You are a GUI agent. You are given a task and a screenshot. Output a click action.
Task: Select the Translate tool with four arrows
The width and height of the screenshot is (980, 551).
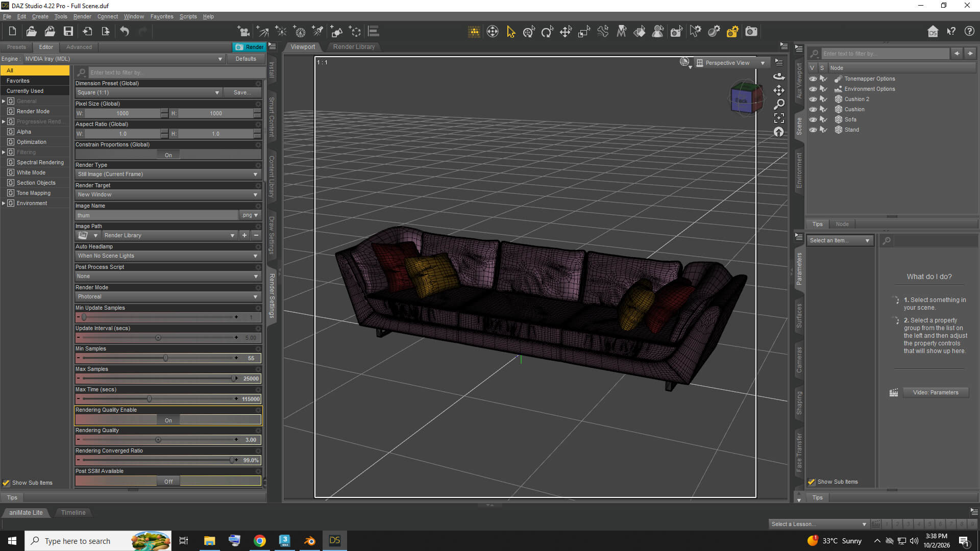pyautogui.click(x=566, y=32)
